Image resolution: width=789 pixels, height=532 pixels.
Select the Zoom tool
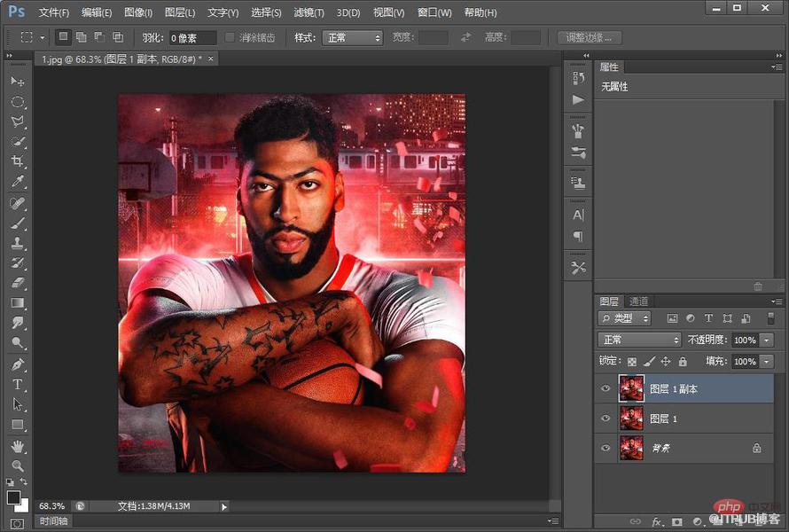18,465
